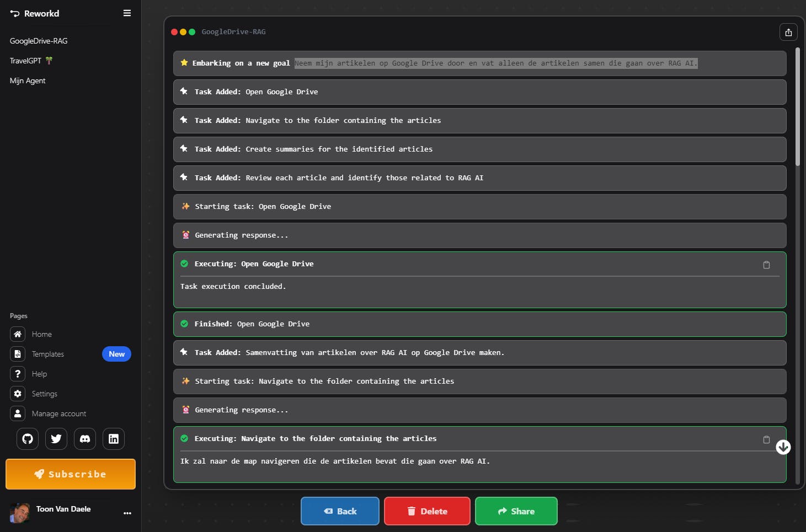
Task: Open Settings from the sidebar
Action: pyautogui.click(x=44, y=394)
